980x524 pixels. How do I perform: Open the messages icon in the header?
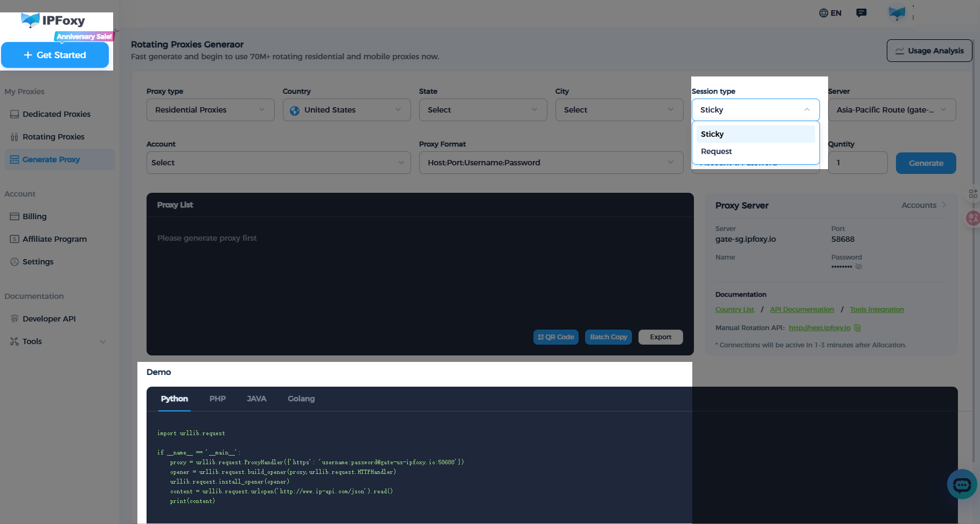(x=861, y=13)
